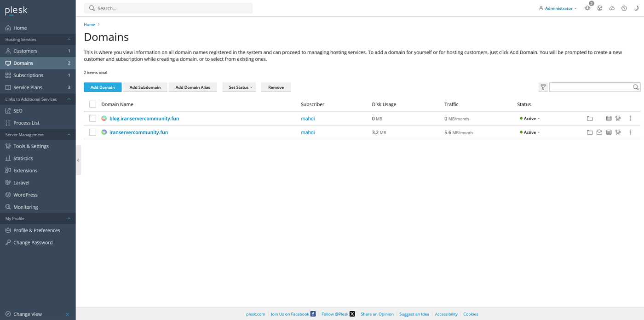Check the select-all checkbox in table header
644x320 pixels.
click(x=92, y=104)
